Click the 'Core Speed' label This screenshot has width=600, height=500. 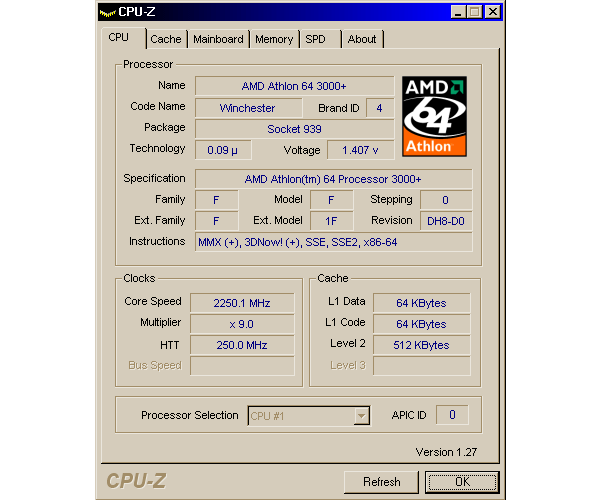pos(153,301)
